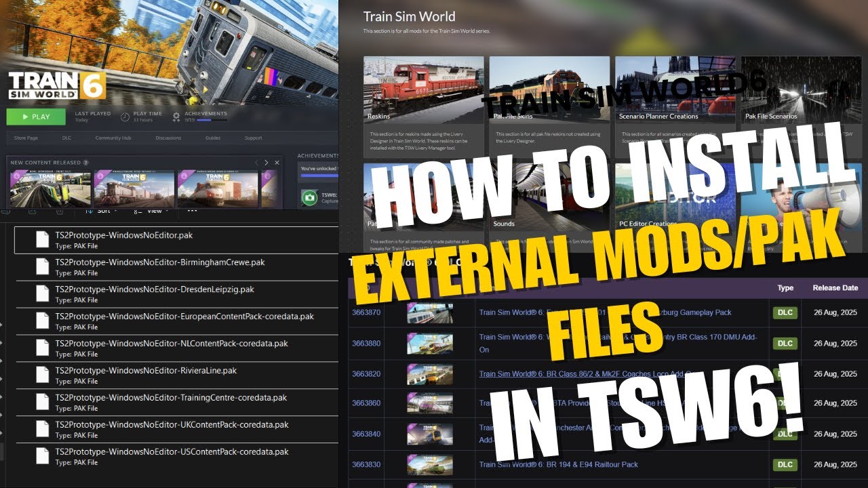This screenshot has width=868, height=488.
Task: Open the Discussions tab
Action: [168, 138]
